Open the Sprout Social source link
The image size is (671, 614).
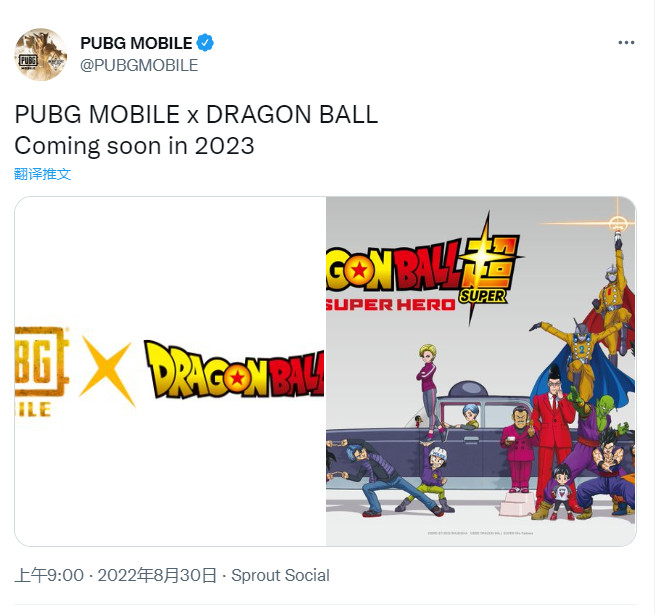click(280, 575)
